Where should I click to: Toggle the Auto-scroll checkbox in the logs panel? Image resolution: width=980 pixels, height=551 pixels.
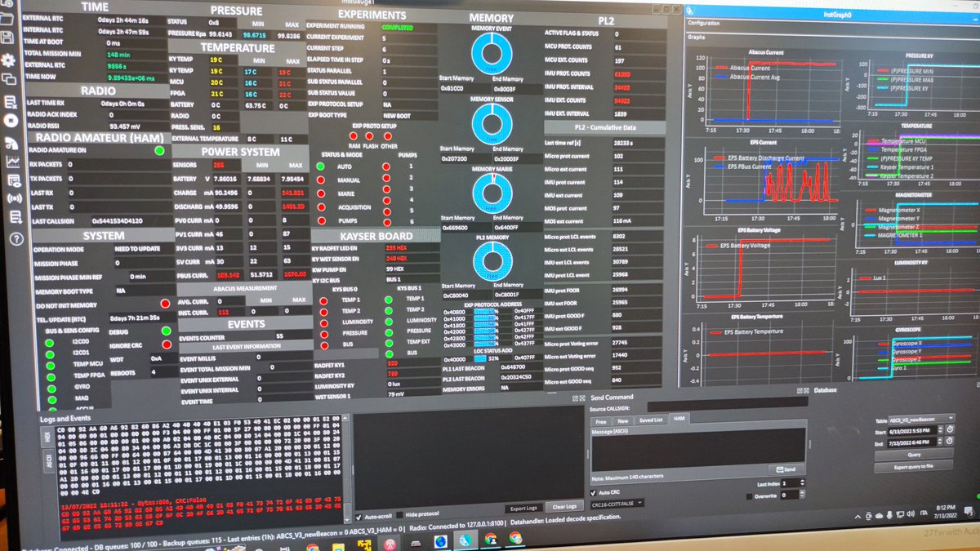359,518
